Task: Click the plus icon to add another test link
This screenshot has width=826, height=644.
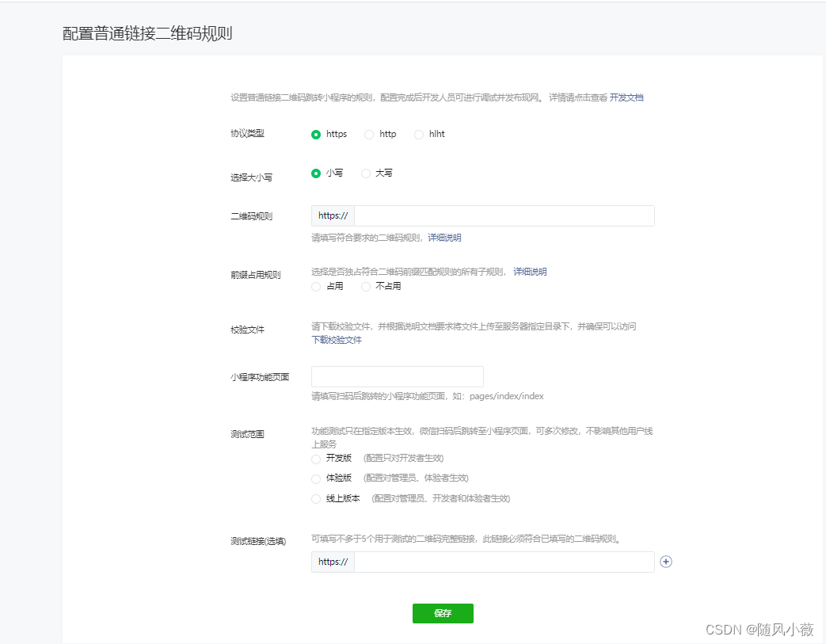Action: [x=666, y=562]
